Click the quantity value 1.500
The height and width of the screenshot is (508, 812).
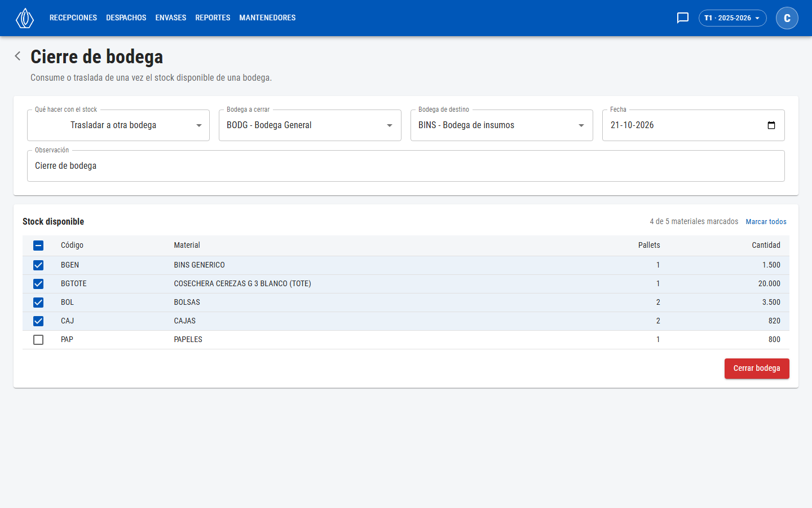tap(771, 265)
